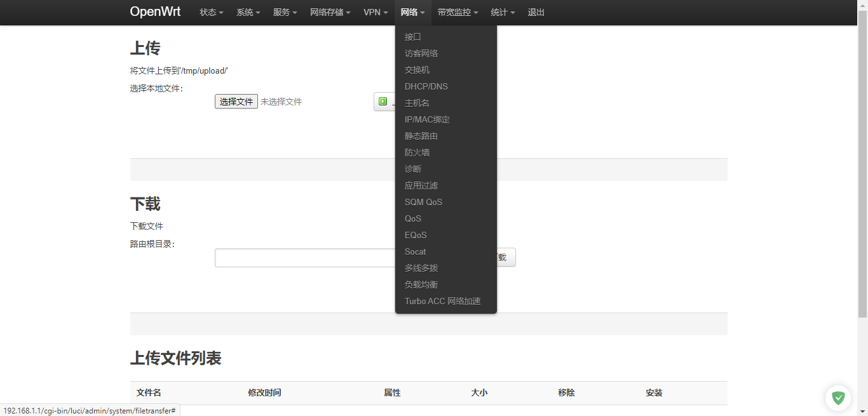The width and height of the screenshot is (868, 416).
Task: Click the green upload button icon
Action: 383,102
